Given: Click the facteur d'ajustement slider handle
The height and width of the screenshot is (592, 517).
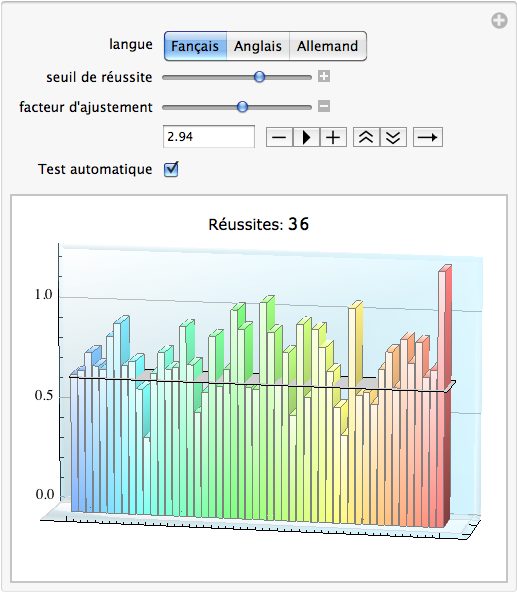Looking at the screenshot, I should tap(242, 107).
